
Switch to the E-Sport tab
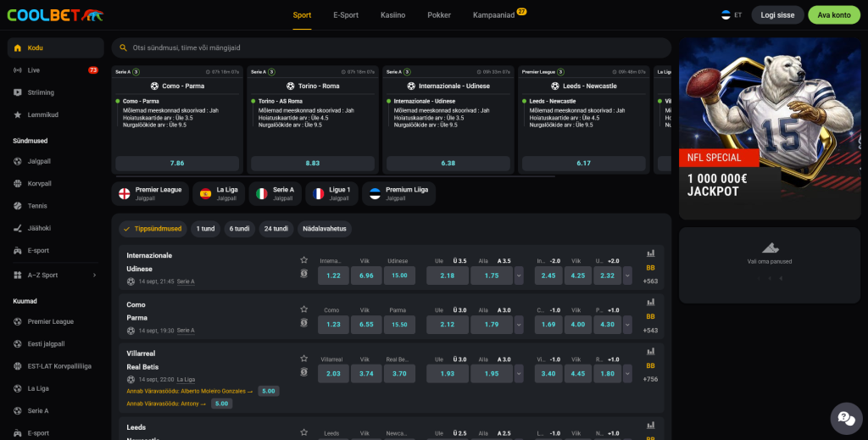346,15
